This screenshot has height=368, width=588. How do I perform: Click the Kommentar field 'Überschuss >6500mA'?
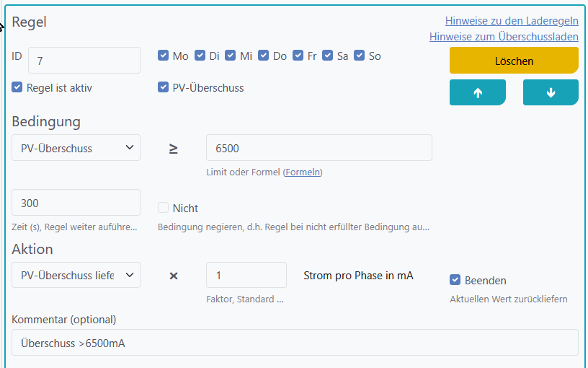295,343
